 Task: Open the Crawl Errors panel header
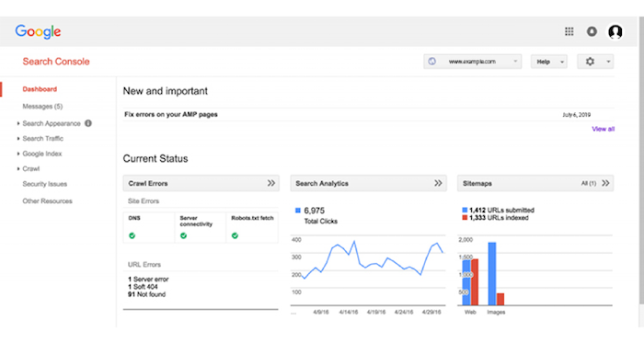[201, 183]
